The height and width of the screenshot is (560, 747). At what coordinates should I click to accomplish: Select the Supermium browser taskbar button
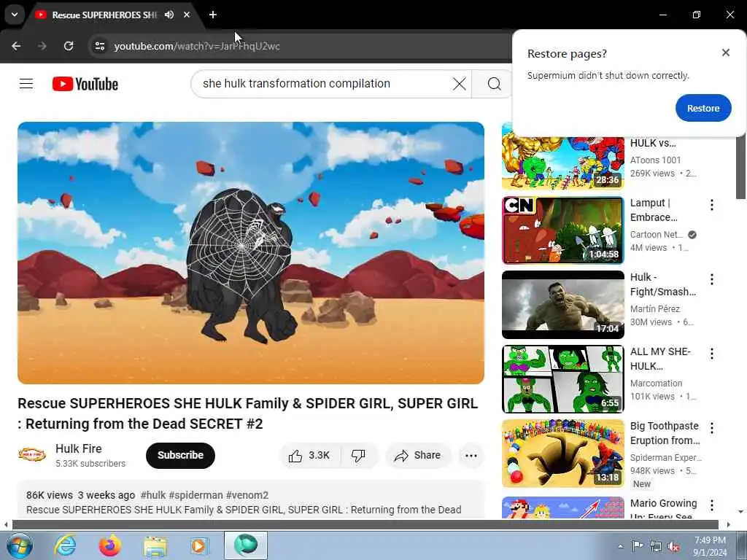(x=246, y=545)
